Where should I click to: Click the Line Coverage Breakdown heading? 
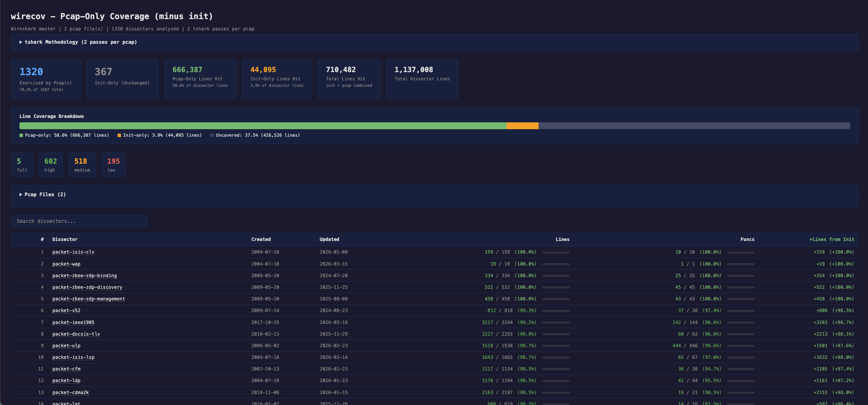52,116
